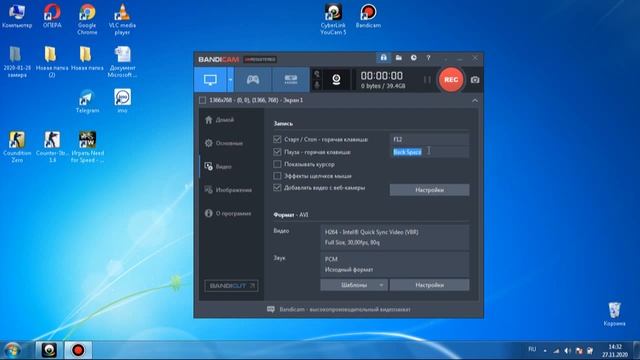Open the screen mode dropdown arrow

pyautogui.click(x=230, y=80)
